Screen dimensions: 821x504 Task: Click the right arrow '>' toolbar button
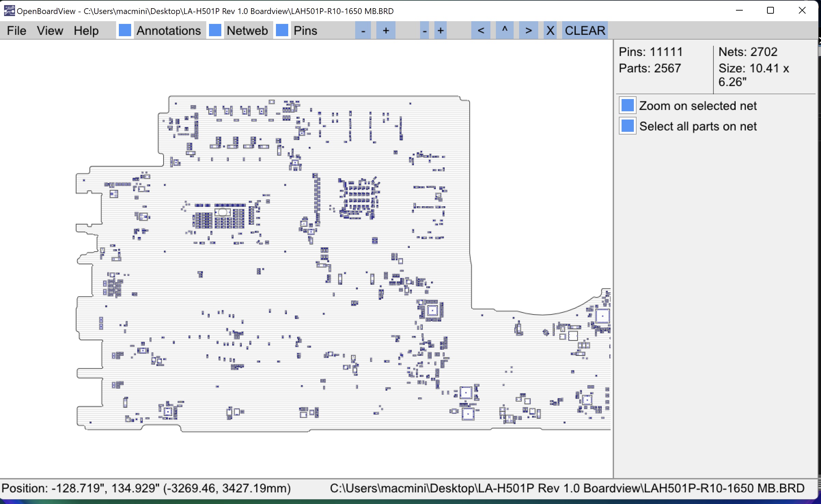point(528,31)
